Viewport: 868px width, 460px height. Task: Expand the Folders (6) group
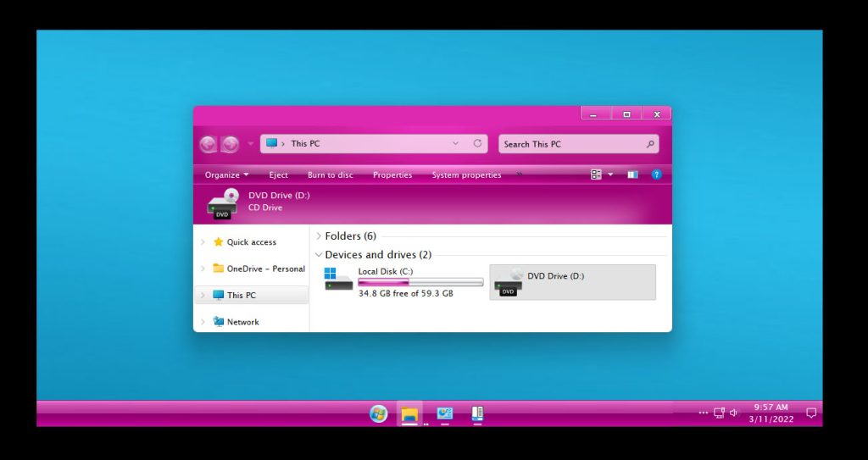pyautogui.click(x=319, y=236)
